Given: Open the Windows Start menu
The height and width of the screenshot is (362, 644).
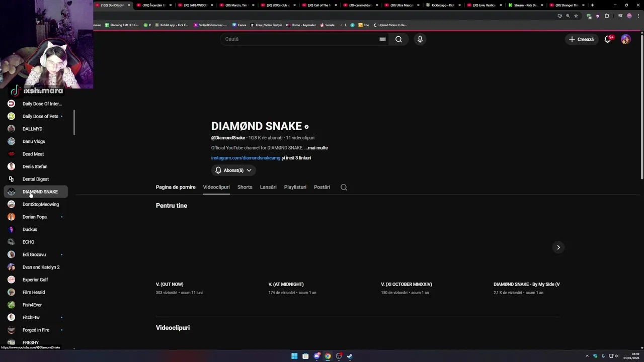Looking at the screenshot, I should 294,356.
